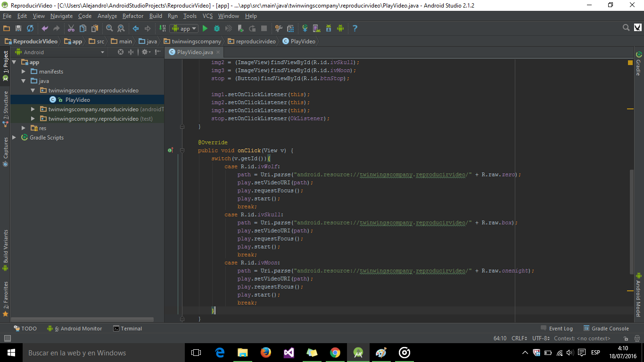Select PlayVideo class in project tree
644x362 pixels.
(78, 100)
